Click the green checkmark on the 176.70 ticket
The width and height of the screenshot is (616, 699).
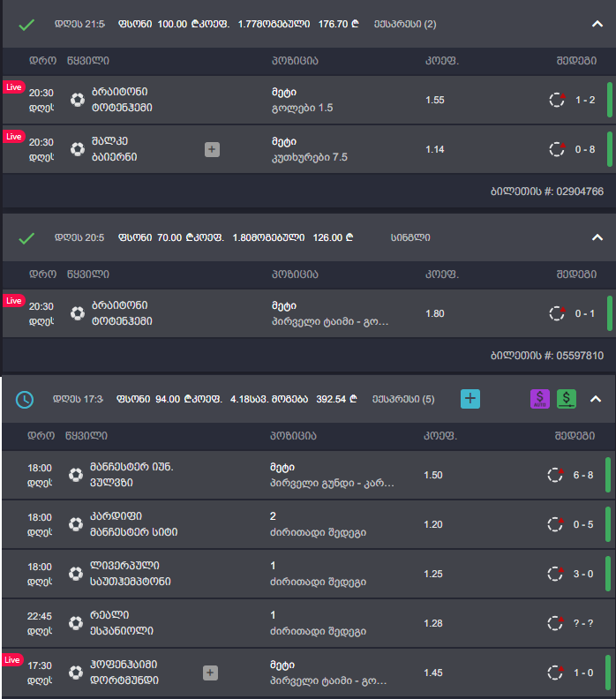tap(26, 24)
